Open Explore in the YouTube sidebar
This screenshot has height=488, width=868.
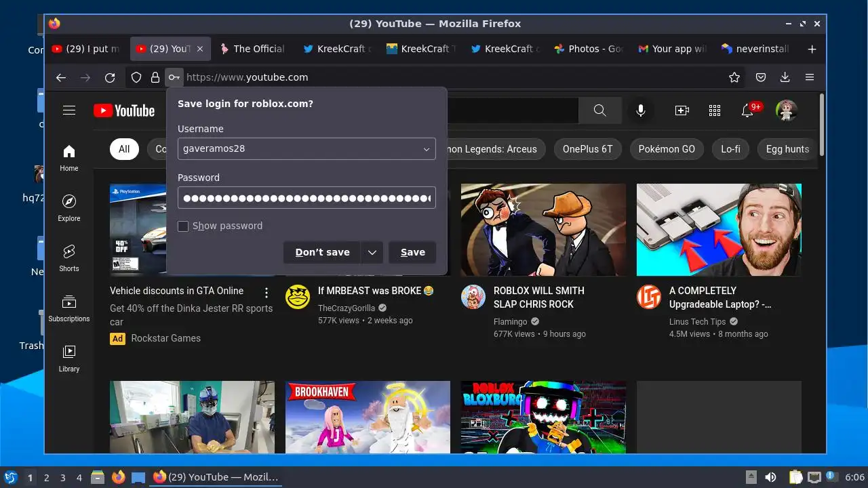69,208
